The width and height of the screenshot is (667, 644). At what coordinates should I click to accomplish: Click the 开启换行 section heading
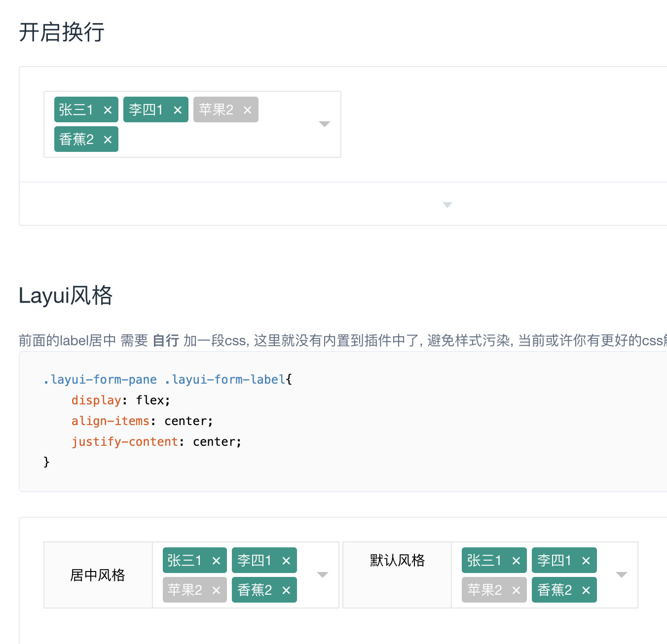pyautogui.click(x=62, y=33)
